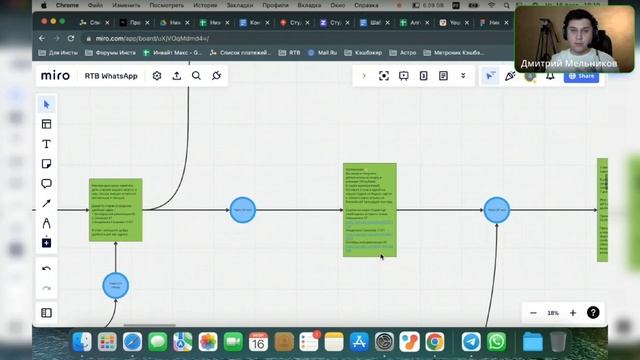Select the blue circle right of the middle card
Viewport: 640px width, 360px height.
click(x=497, y=210)
